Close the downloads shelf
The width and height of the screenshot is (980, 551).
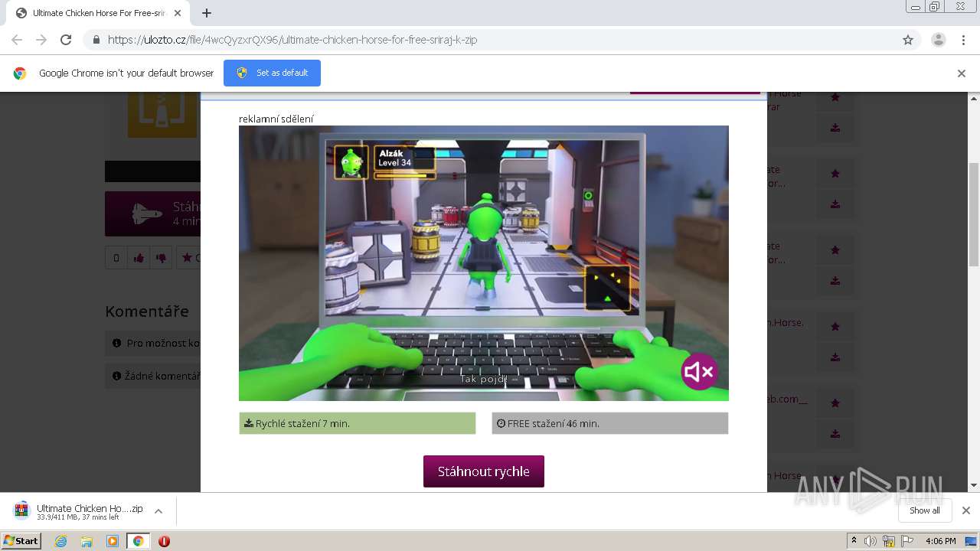(x=965, y=510)
